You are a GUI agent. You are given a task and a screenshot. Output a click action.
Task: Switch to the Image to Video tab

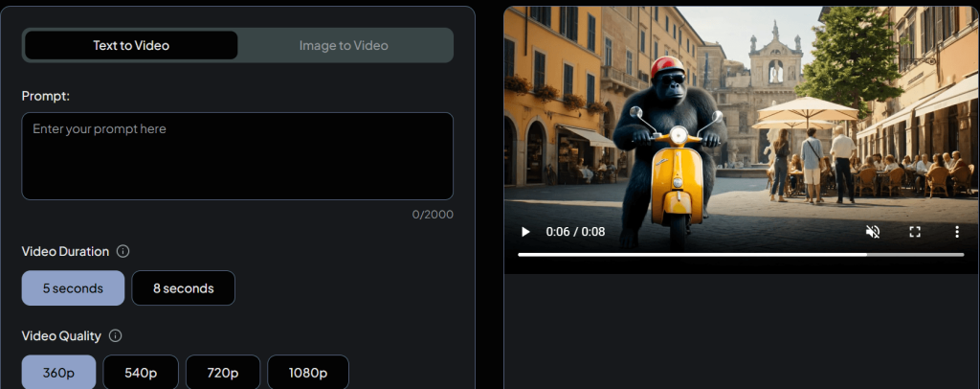coord(344,45)
